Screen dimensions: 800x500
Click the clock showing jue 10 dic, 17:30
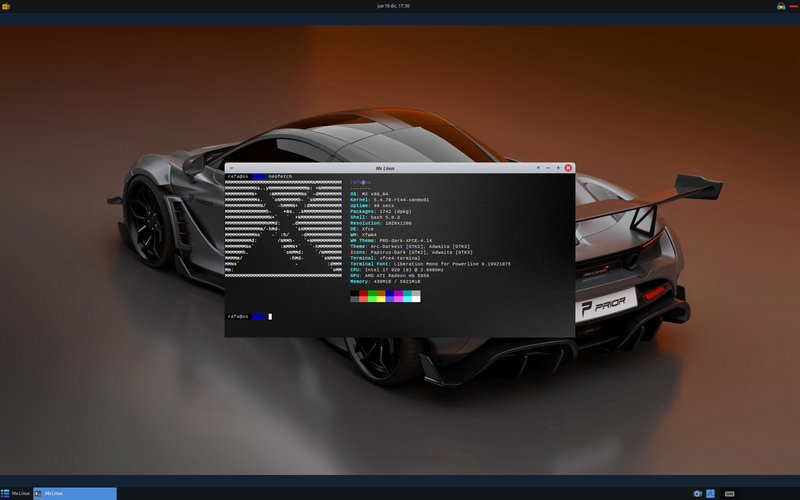point(393,6)
